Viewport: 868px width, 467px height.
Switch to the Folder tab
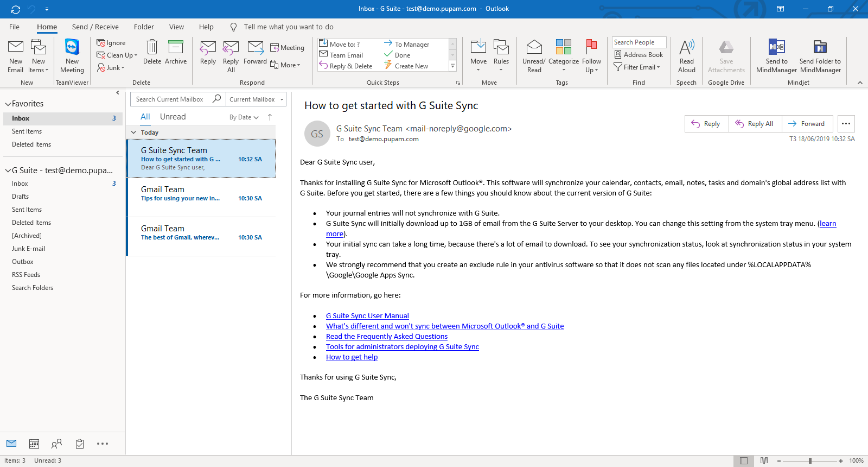pyautogui.click(x=144, y=27)
